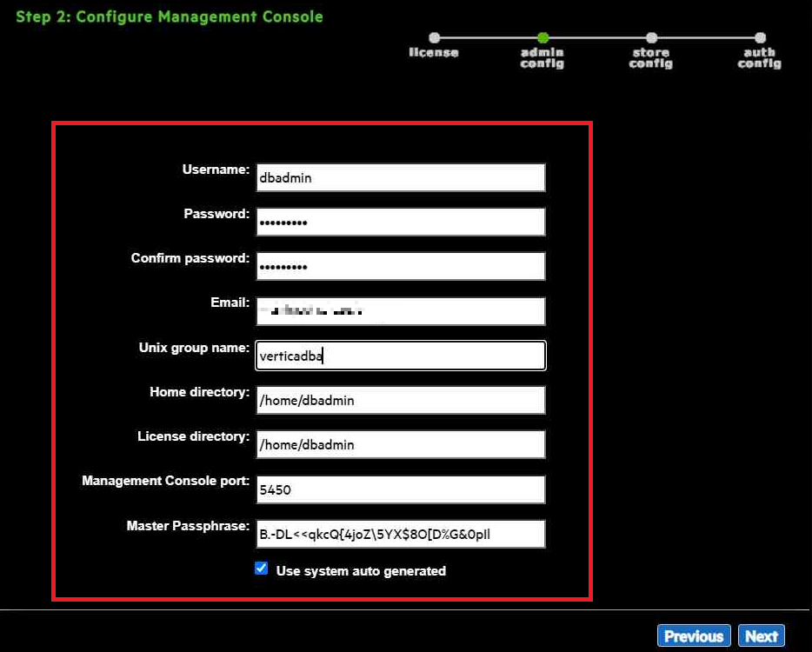Click the Master Passphrase field
This screenshot has width=812, height=652.
point(401,534)
